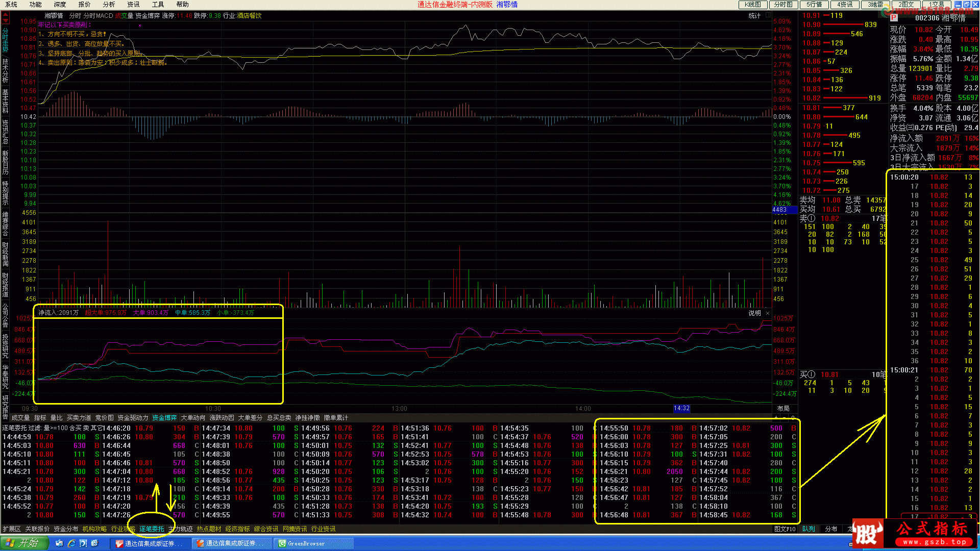Open the 报价 menu

coord(84,5)
